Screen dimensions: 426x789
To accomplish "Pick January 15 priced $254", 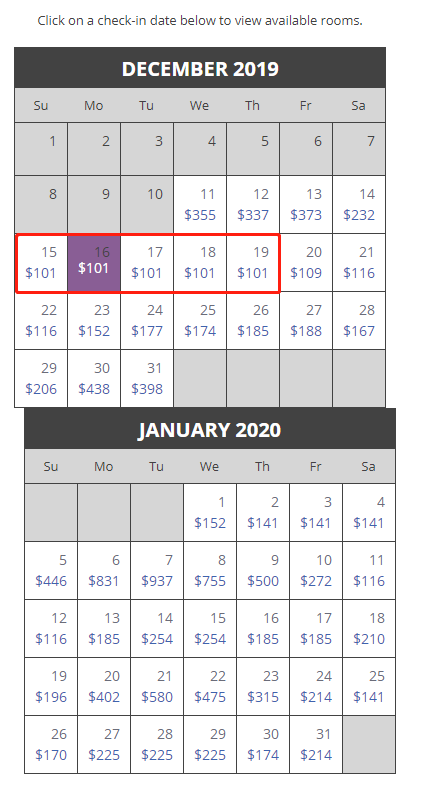I will [x=210, y=628].
